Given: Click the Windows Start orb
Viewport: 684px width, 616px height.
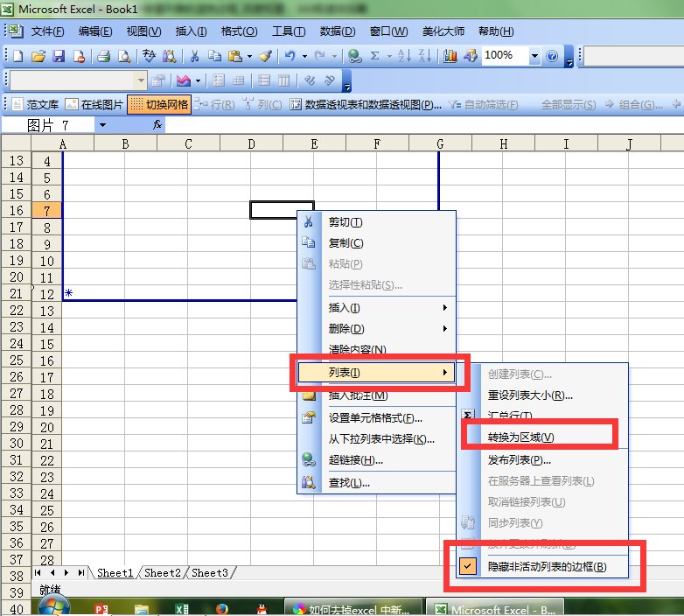Looking at the screenshot, I should point(53,605).
